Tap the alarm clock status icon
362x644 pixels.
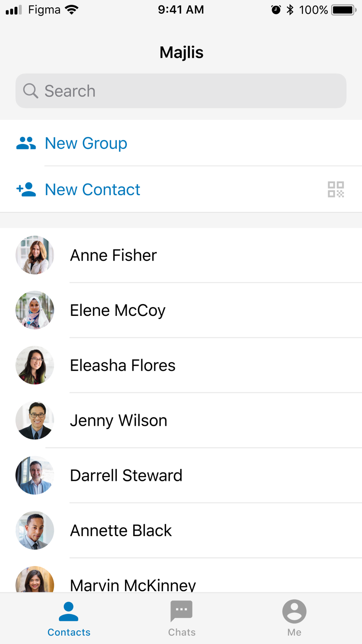(276, 10)
